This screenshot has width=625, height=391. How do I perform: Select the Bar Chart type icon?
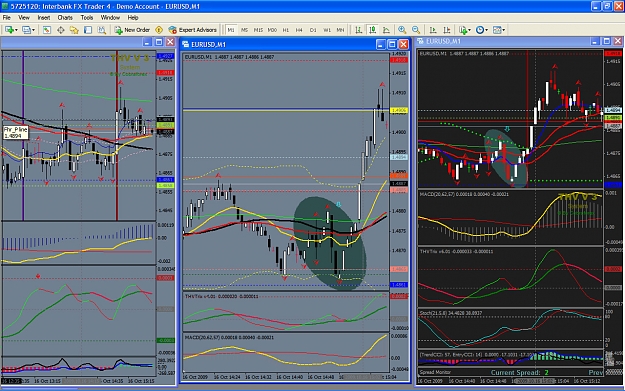click(359, 30)
